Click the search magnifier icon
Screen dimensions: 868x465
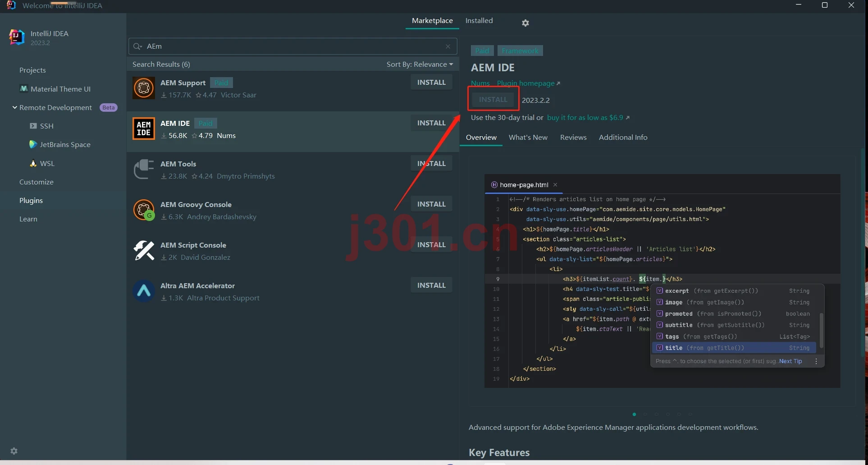pyautogui.click(x=137, y=46)
